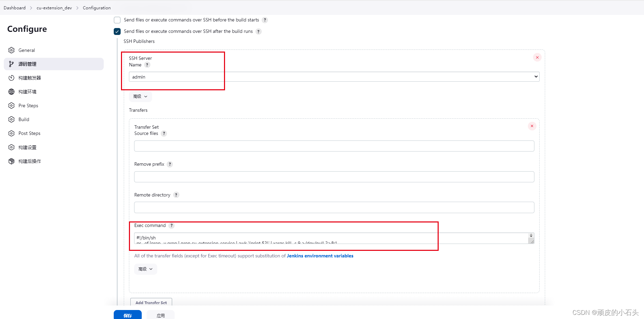
Task: Click the Pre Steps gear icon
Action: 11,106
